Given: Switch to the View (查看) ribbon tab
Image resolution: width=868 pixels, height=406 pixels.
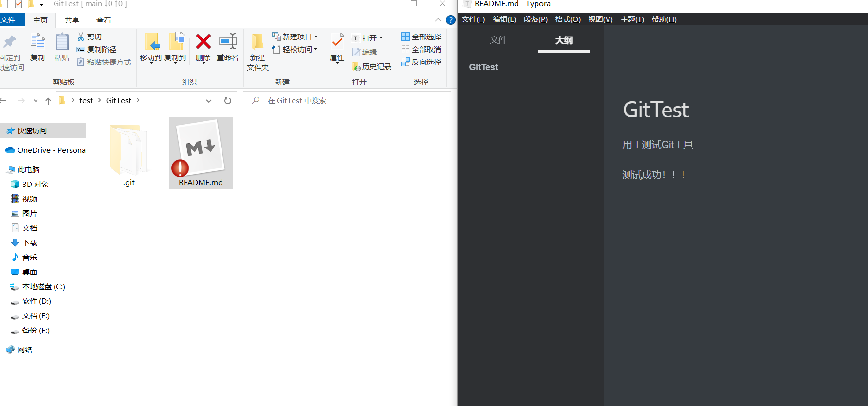Looking at the screenshot, I should pyautogui.click(x=103, y=20).
